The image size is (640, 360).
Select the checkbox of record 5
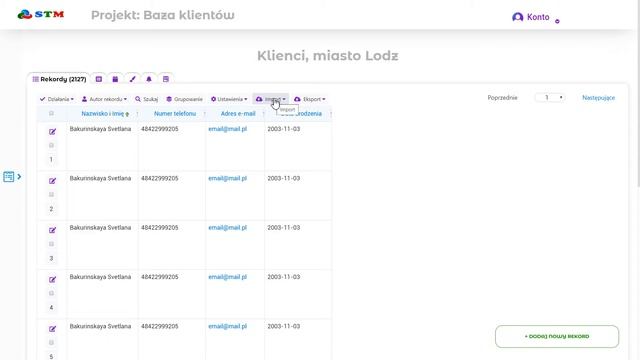click(x=51, y=343)
